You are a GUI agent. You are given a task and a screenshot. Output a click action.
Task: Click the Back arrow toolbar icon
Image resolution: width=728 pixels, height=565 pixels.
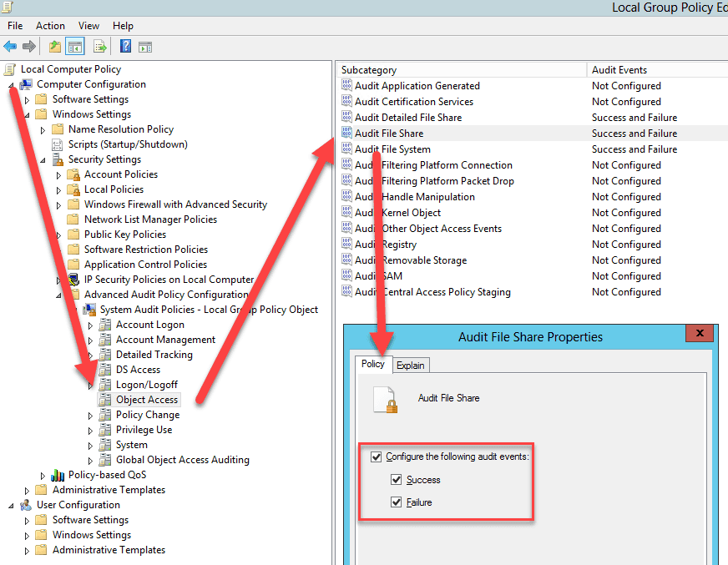pos(10,47)
